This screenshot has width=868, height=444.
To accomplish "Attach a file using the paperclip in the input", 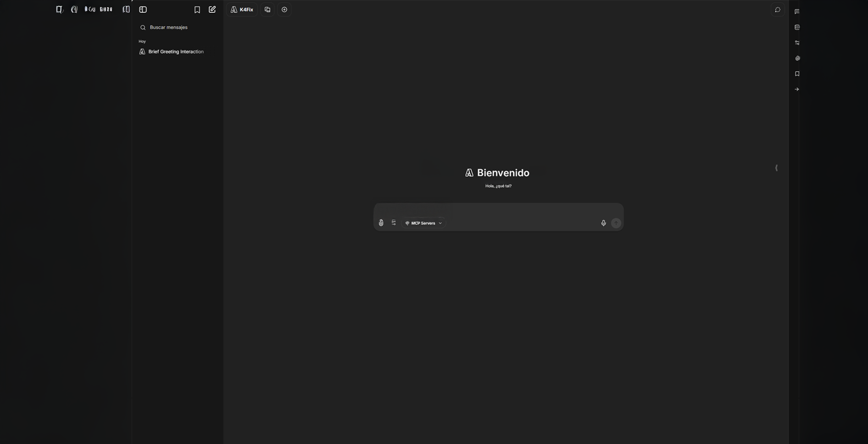I will coord(381,223).
